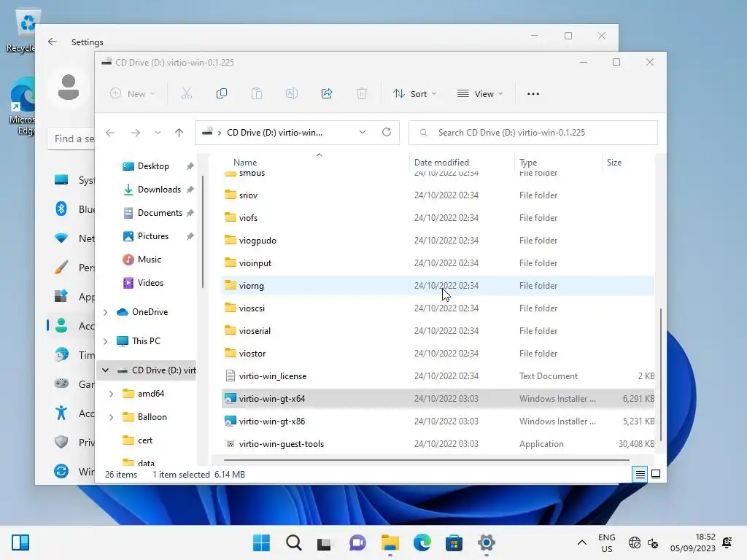This screenshot has width=747, height=560.
Task: Click the search CD Drive input field
Action: pos(533,133)
